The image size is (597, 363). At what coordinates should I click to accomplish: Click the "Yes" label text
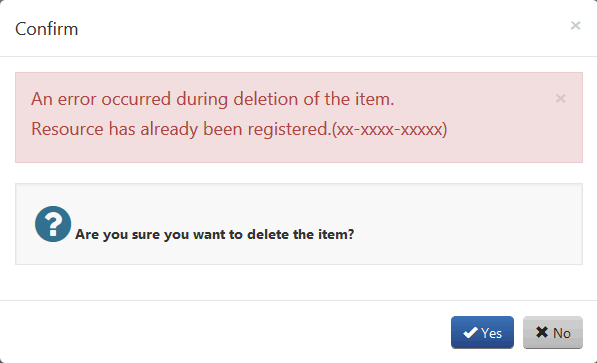click(491, 333)
